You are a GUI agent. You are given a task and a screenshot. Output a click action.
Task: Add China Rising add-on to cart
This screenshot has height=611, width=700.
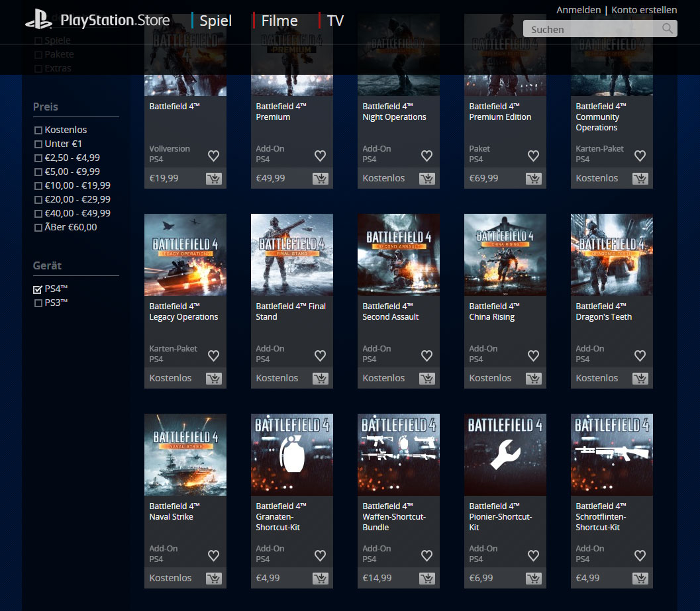tap(533, 379)
